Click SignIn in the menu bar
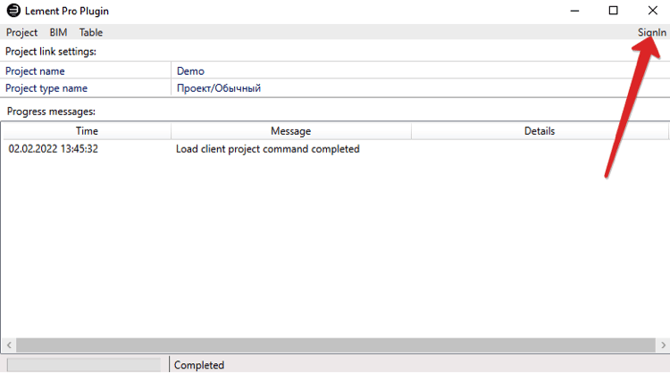Screen dimensions: 670x373 [652, 32]
